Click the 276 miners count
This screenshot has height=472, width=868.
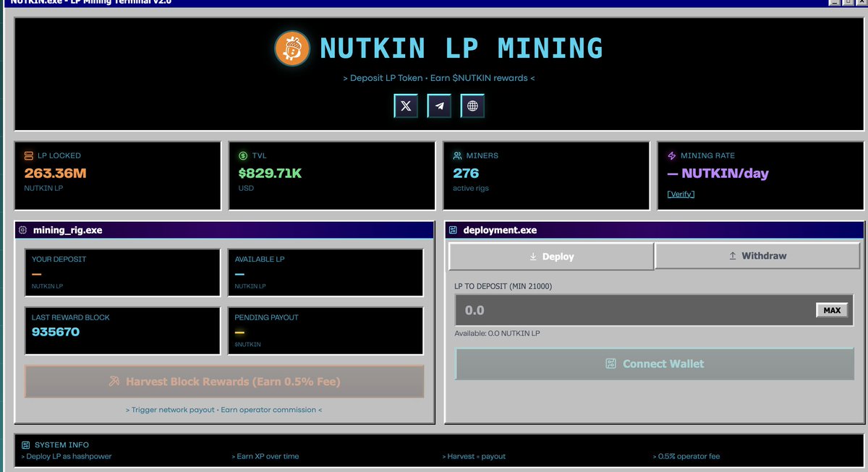[x=466, y=173]
